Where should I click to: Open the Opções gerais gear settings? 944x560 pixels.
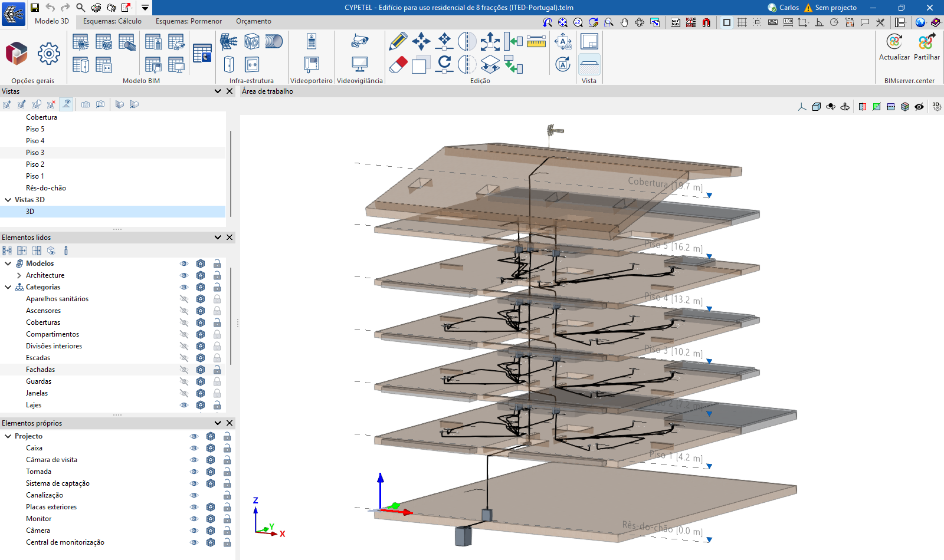[48, 54]
